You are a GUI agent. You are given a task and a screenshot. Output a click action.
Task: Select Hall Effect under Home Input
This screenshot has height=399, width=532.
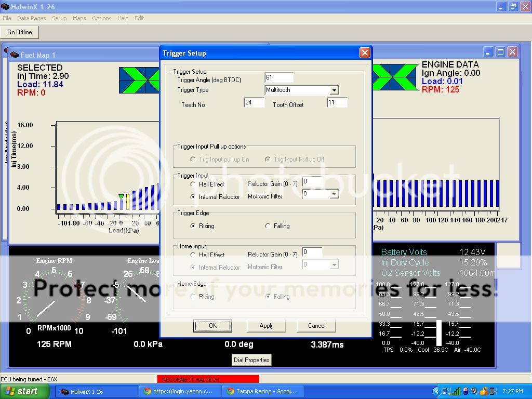point(193,255)
